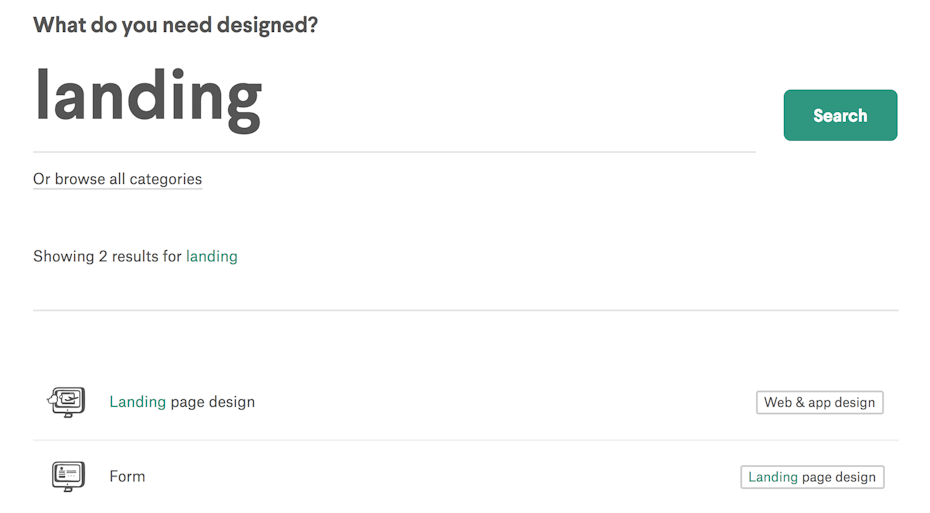Click the word "app" in Web & app design tag

(820, 403)
